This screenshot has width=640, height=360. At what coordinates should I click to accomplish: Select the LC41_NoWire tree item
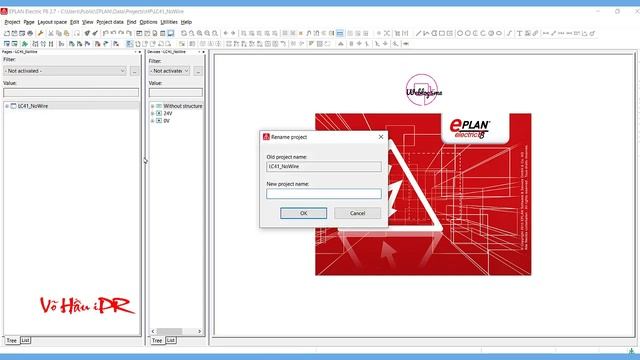click(x=33, y=106)
